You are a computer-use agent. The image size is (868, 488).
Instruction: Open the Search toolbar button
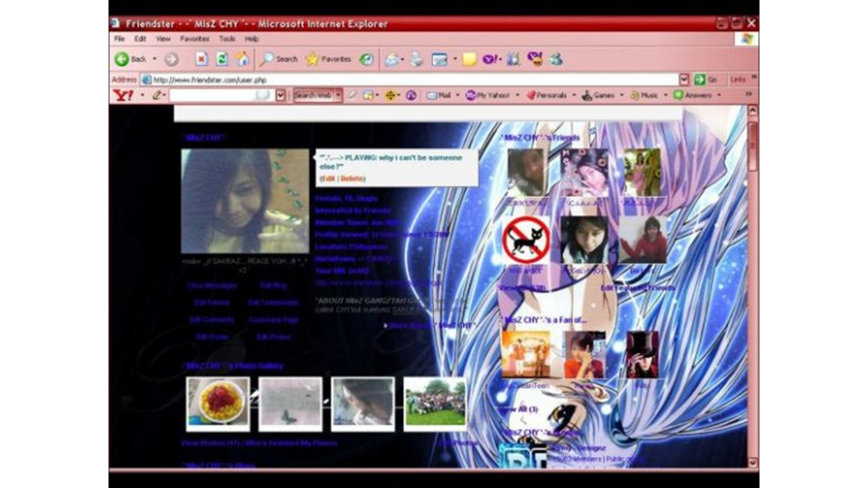pos(280,59)
